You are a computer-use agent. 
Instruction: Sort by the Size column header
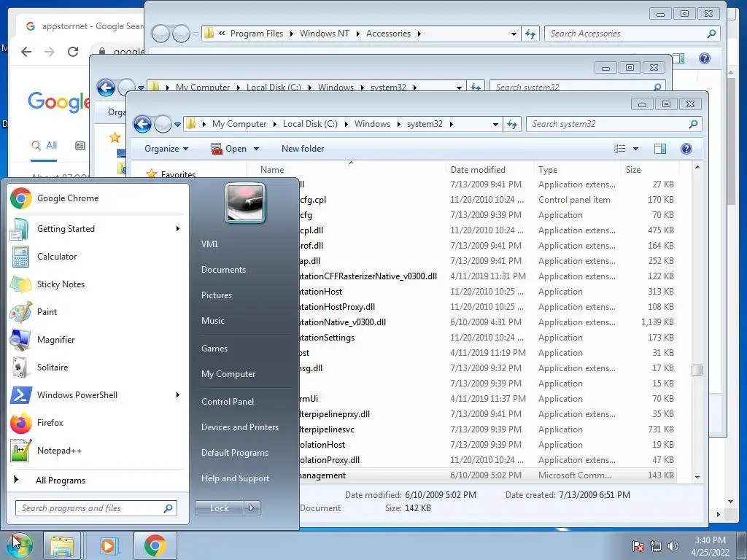[x=650, y=169]
